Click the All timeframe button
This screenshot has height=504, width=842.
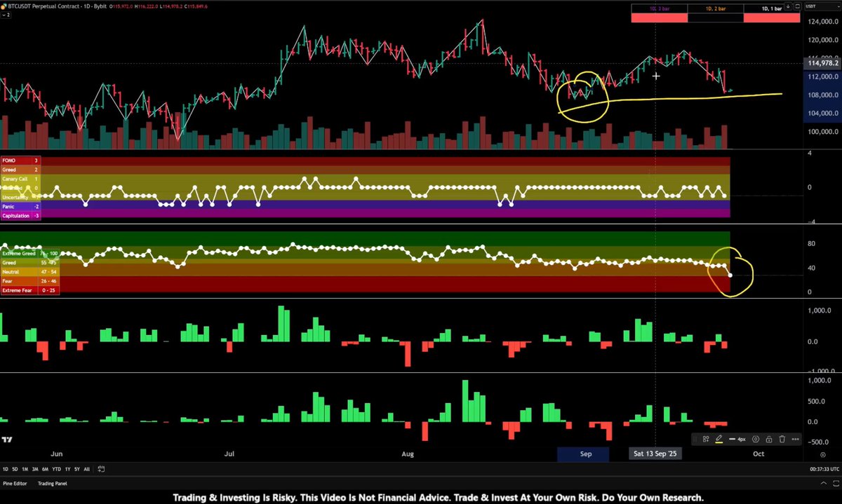pyautogui.click(x=86, y=469)
